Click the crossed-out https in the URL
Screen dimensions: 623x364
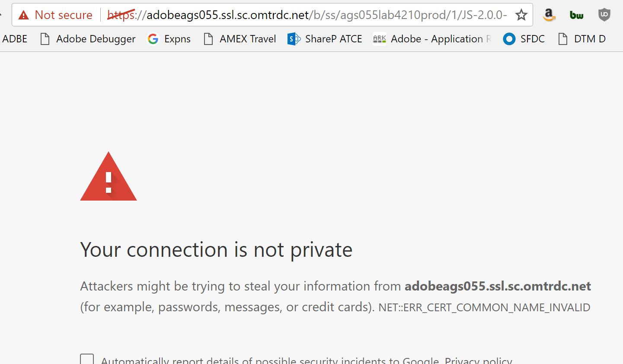[121, 15]
